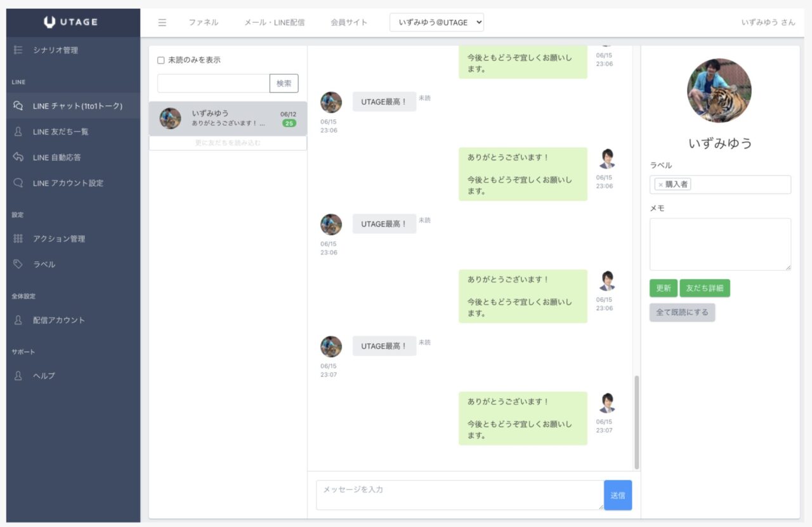Click the LINE チャット chat bubble icon
The width and height of the screenshot is (812, 527).
(18, 106)
